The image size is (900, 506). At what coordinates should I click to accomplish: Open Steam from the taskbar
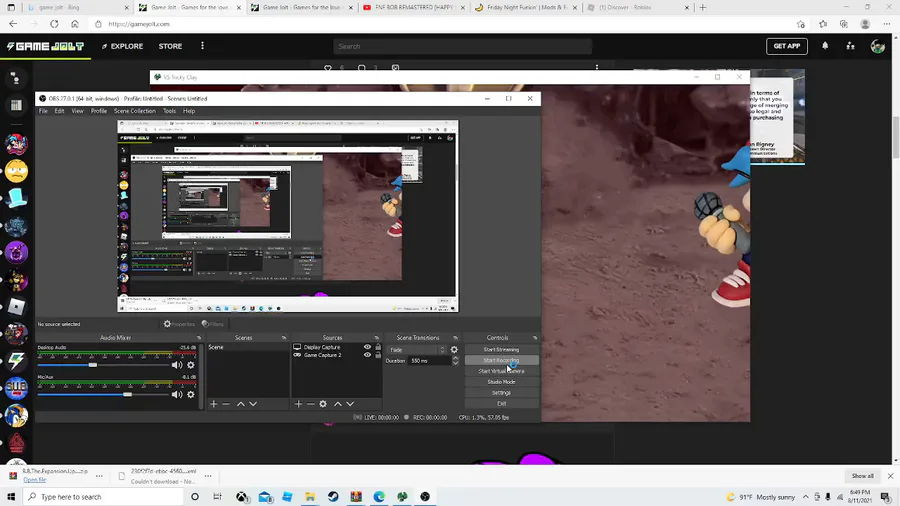333,497
